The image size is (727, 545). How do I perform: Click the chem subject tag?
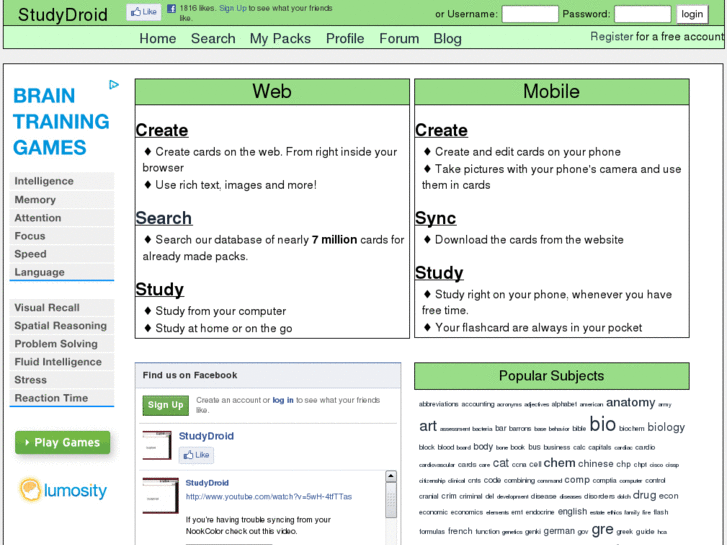(x=559, y=463)
